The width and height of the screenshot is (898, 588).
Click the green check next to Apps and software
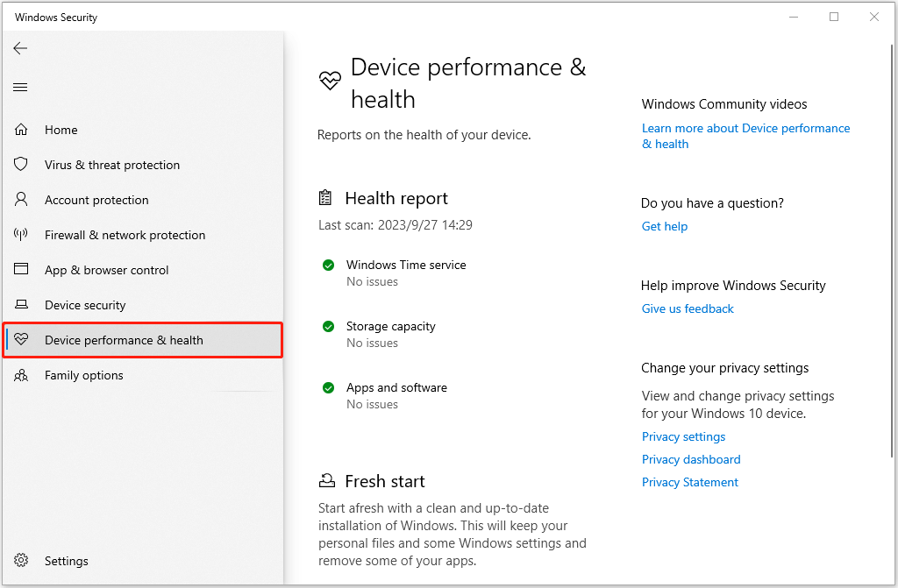pos(328,387)
